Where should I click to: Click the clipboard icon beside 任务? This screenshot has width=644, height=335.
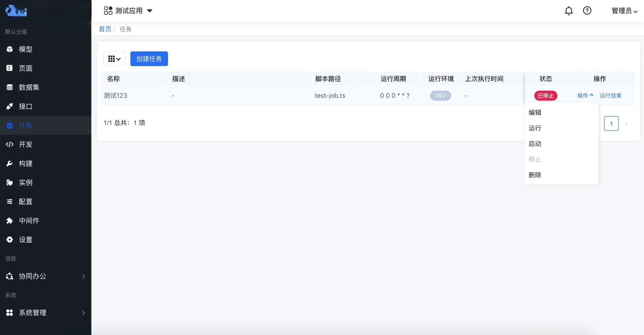10,125
